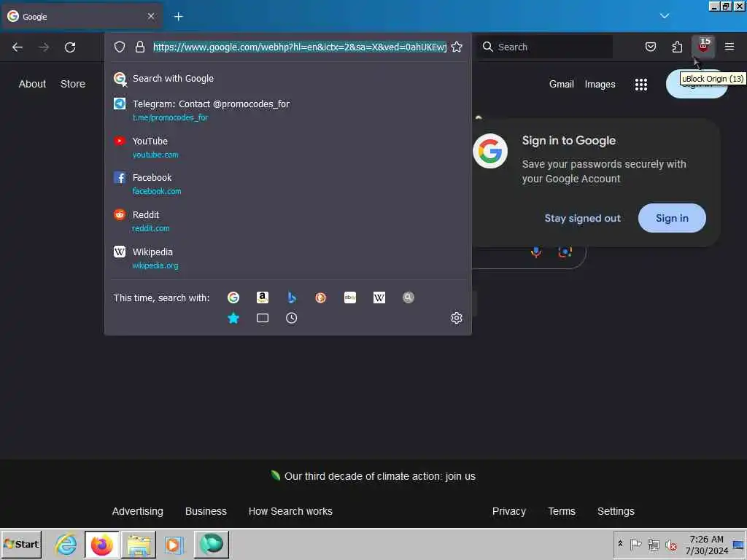List all tabs dropdown arrow
Viewport: 747px width, 560px height.
pos(664,16)
